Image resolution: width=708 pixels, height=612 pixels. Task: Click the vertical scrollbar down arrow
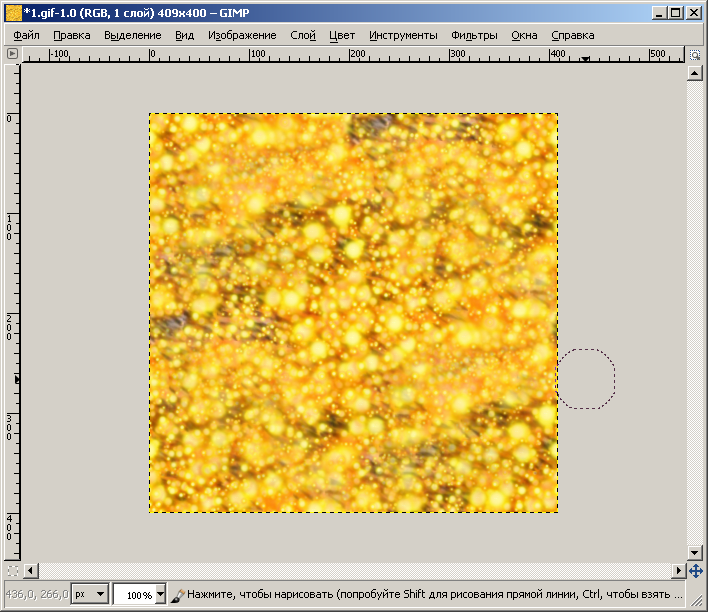pyautogui.click(x=694, y=552)
